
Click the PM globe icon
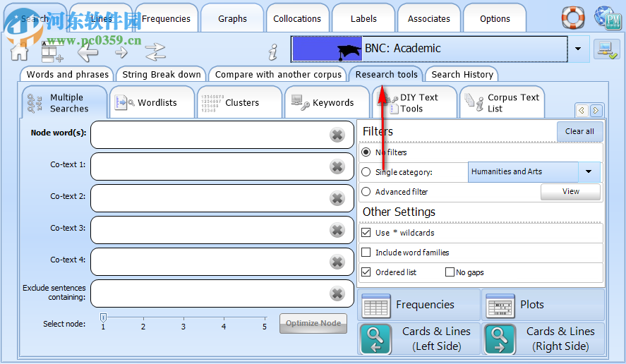click(608, 18)
